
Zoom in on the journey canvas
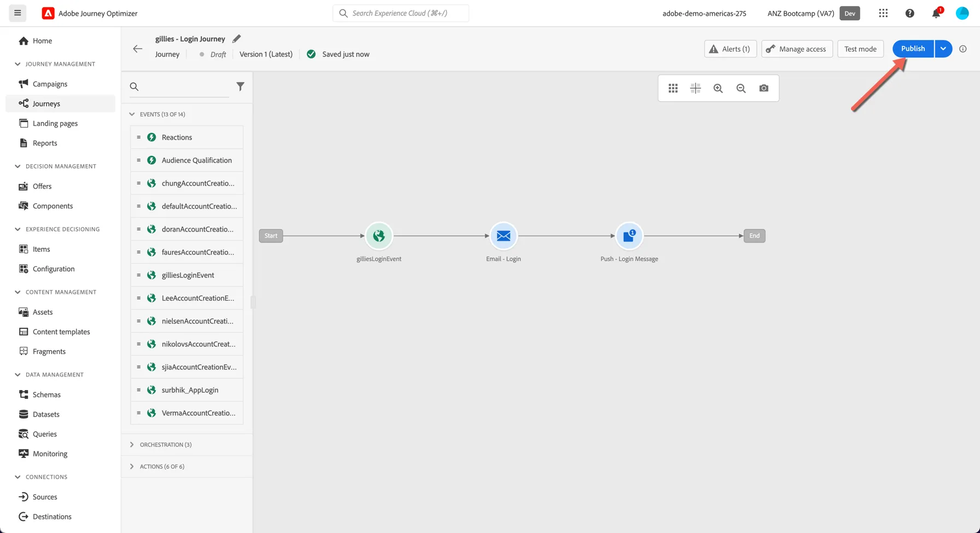pyautogui.click(x=718, y=88)
